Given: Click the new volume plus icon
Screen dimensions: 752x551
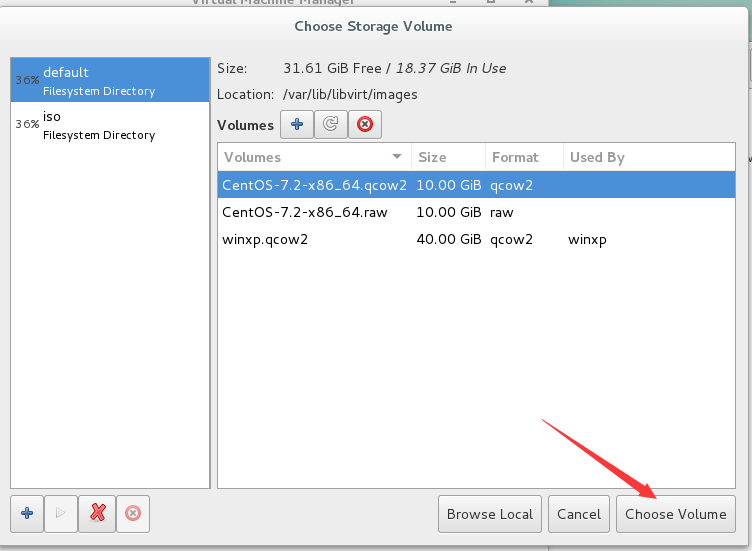Looking at the screenshot, I should coord(296,125).
